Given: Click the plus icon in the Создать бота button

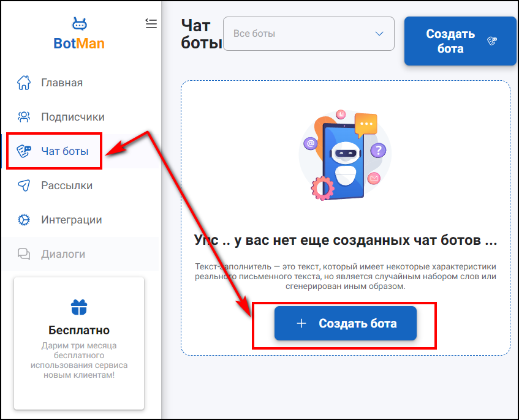Looking at the screenshot, I should (x=301, y=323).
